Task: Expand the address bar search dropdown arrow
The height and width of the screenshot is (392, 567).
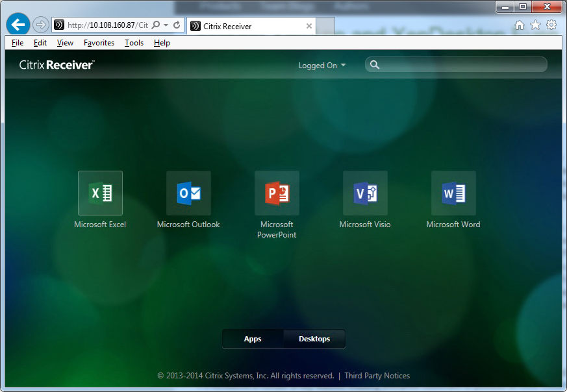Action: coord(166,25)
